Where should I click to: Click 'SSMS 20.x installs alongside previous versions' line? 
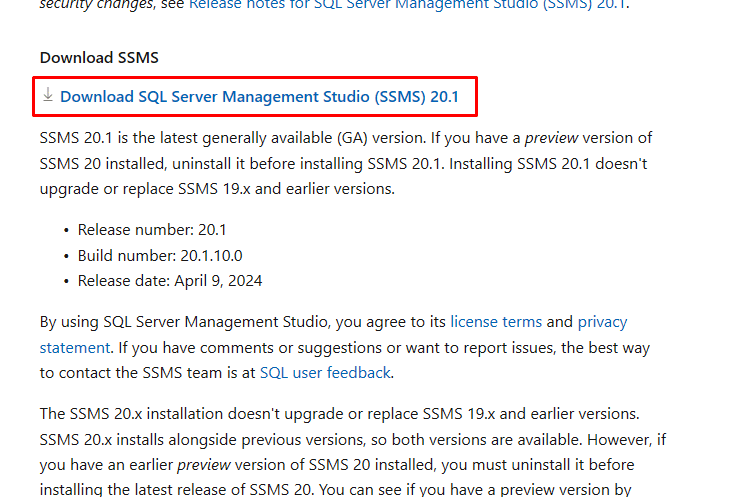(353, 439)
